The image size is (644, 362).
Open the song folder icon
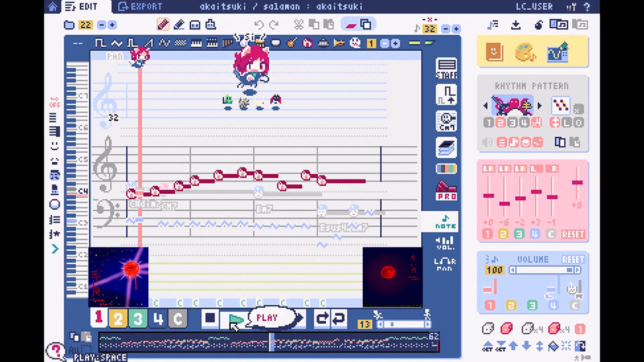pyautogui.click(x=69, y=25)
